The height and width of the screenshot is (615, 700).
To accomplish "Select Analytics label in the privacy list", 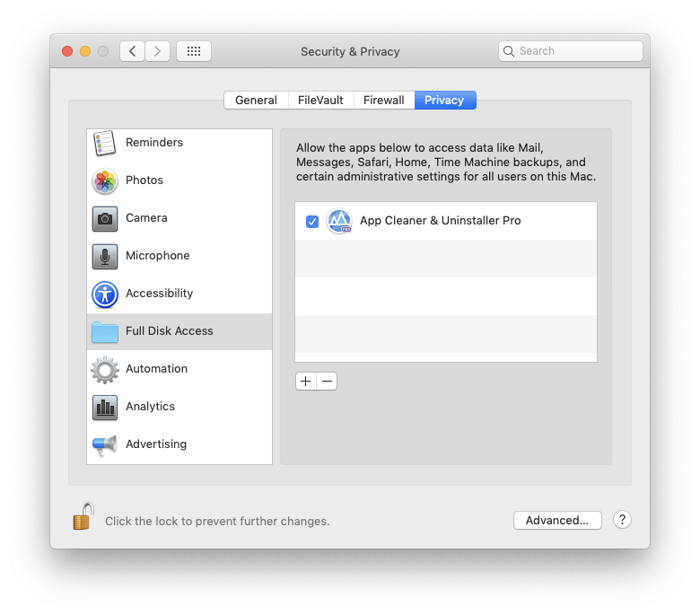I will 151,407.
